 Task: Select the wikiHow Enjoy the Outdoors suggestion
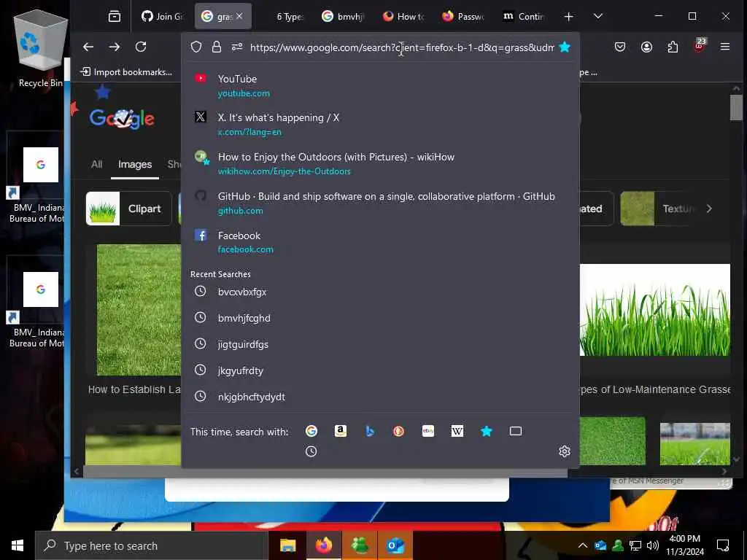pos(380,163)
